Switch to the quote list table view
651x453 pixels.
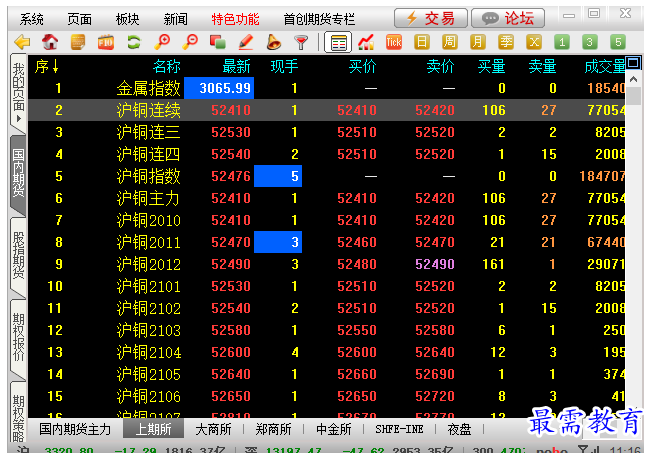click(x=338, y=42)
